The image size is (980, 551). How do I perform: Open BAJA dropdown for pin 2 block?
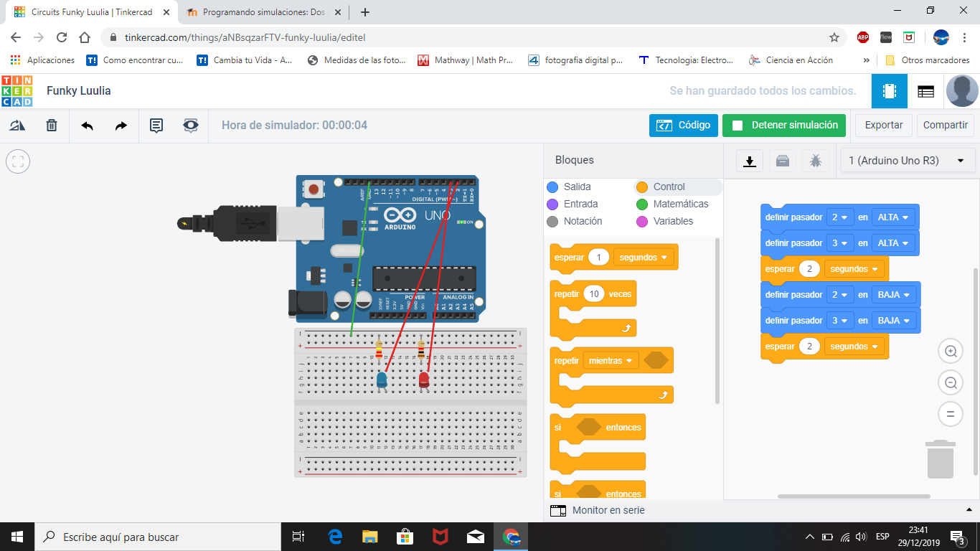(x=894, y=294)
